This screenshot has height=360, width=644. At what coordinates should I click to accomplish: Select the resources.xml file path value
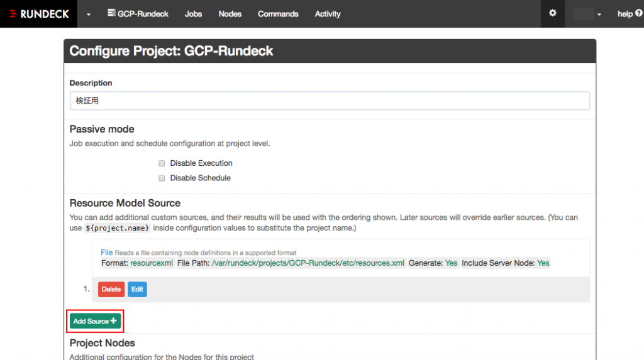tap(308, 263)
